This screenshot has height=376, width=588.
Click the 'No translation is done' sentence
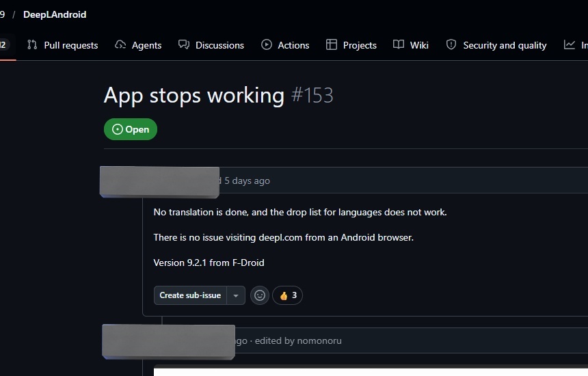click(300, 212)
